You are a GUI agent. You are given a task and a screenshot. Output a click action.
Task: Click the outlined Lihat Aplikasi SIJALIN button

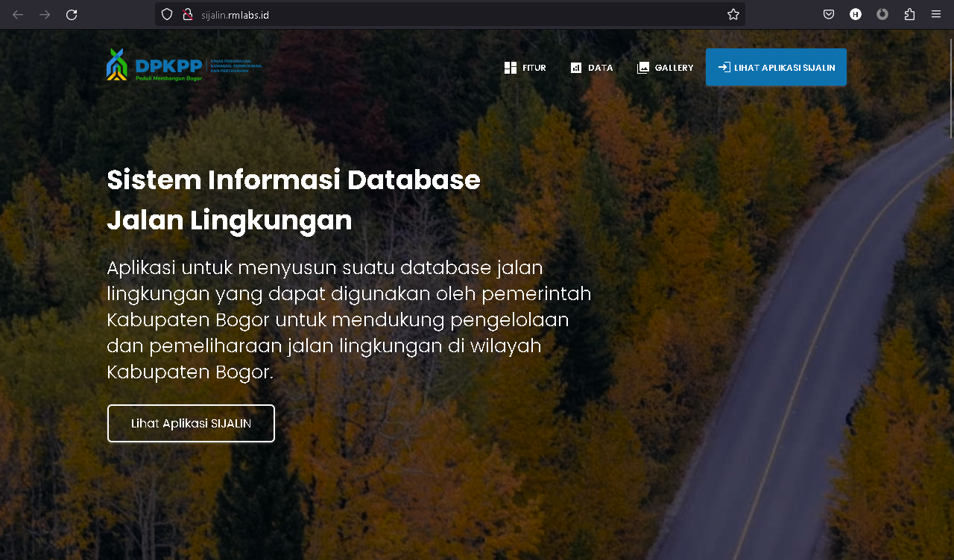[x=191, y=424]
